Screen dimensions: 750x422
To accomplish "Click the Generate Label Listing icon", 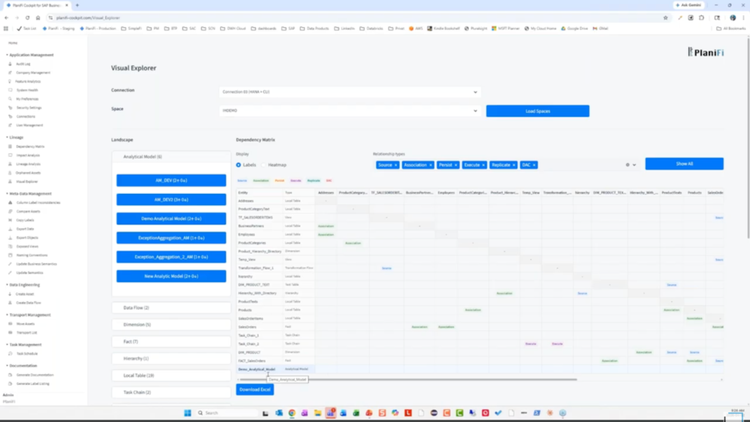I will [x=10, y=384].
